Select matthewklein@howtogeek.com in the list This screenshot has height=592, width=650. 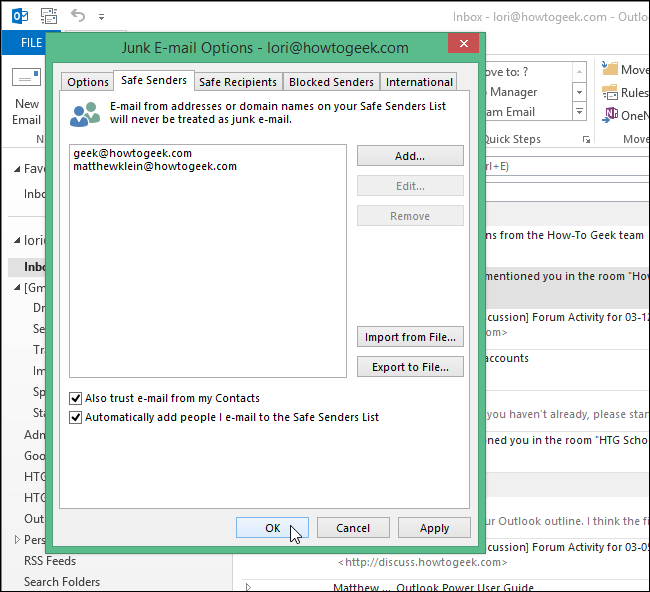tap(155, 166)
